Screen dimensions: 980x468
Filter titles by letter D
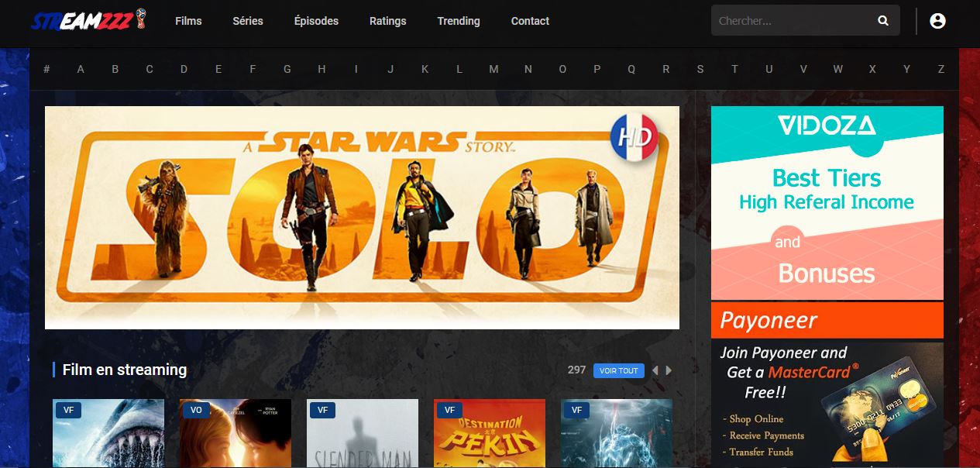click(184, 69)
